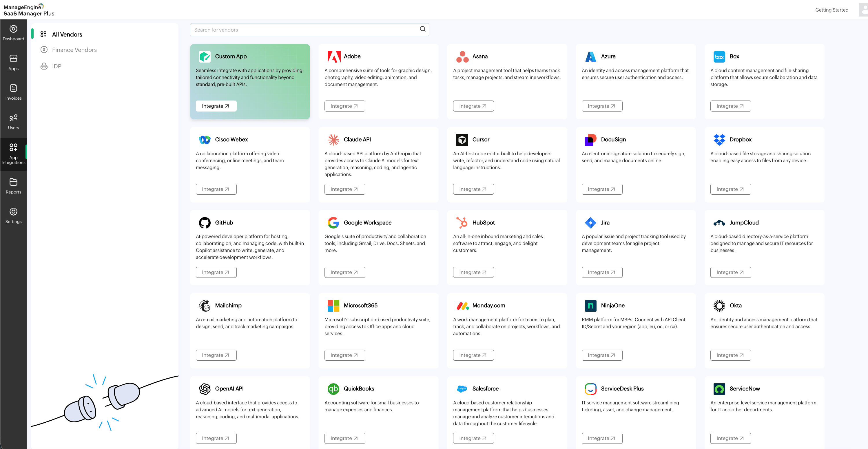Click the user avatar in header
The width and height of the screenshot is (868, 449).
(864, 10)
